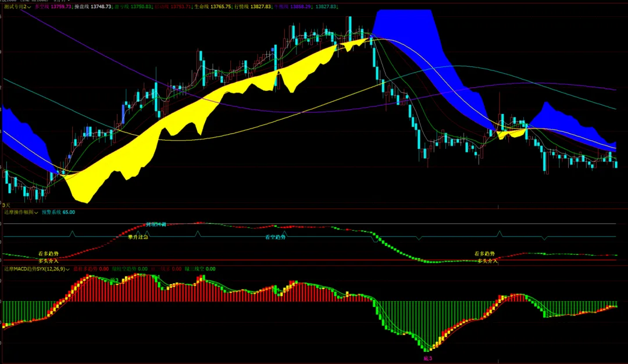Click the 攀升过急 signal label
The image size is (628, 364).
(x=138, y=237)
